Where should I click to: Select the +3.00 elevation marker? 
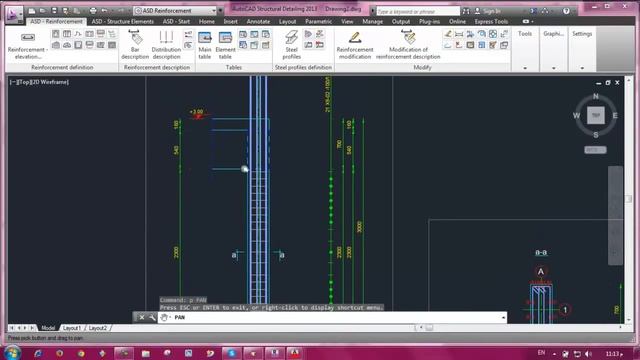click(197, 113)
